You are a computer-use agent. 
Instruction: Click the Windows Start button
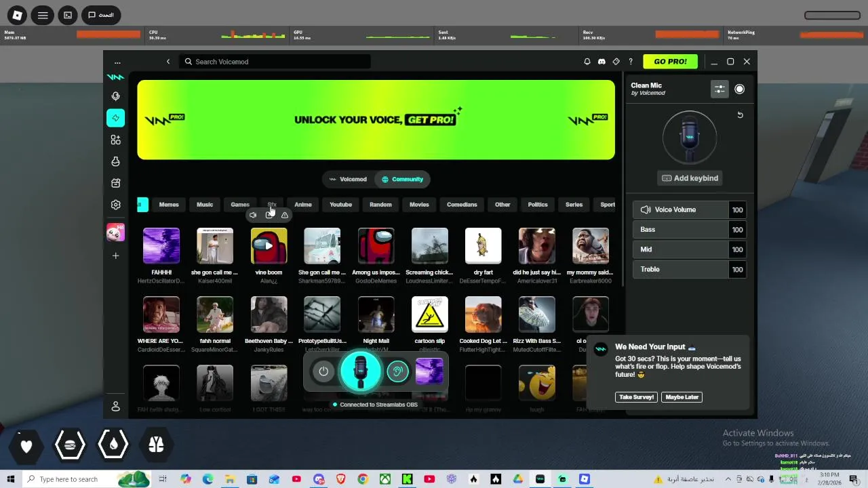coord(11,479)
